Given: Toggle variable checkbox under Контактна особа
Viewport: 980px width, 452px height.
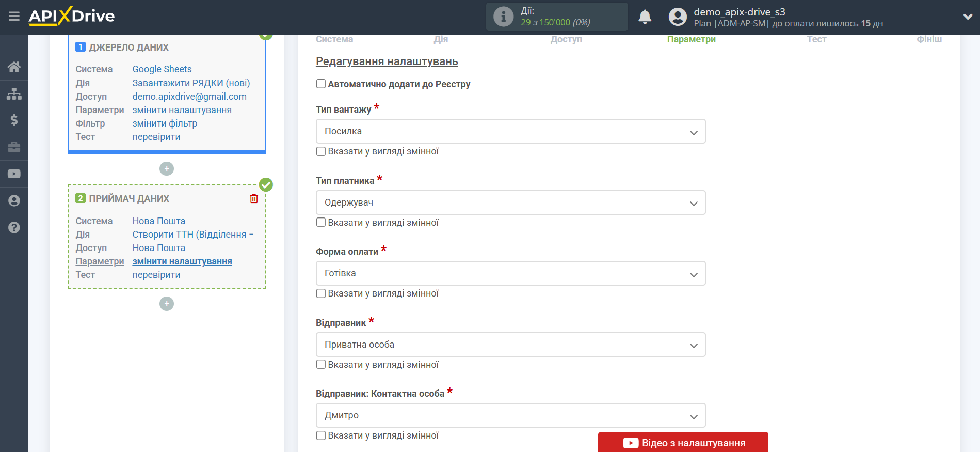Looking at the screenshot, I should coord(321,435).
